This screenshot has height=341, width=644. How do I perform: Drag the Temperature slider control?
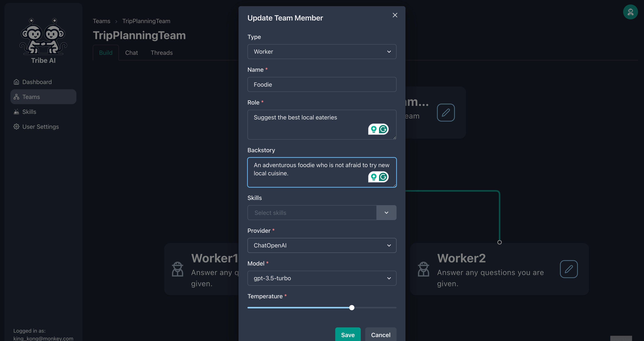(x=352, y=308)
